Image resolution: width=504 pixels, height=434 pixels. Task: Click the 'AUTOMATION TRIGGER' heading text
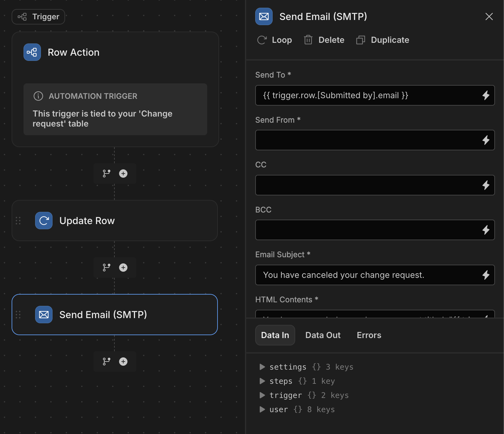93,96
